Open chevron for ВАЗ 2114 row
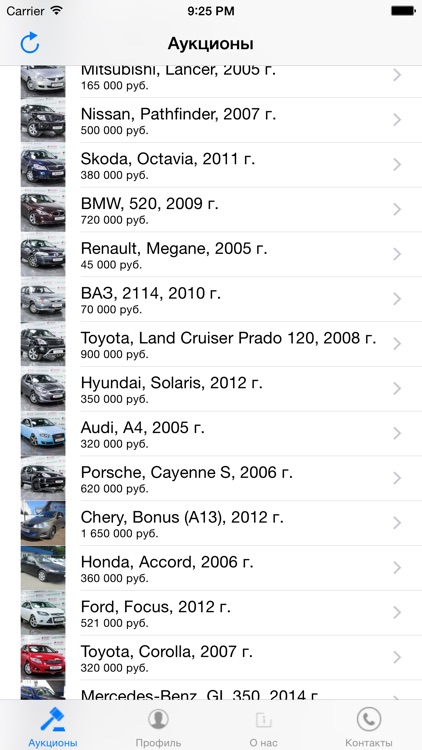Screen dimensions: 422x750 (397, 299)
